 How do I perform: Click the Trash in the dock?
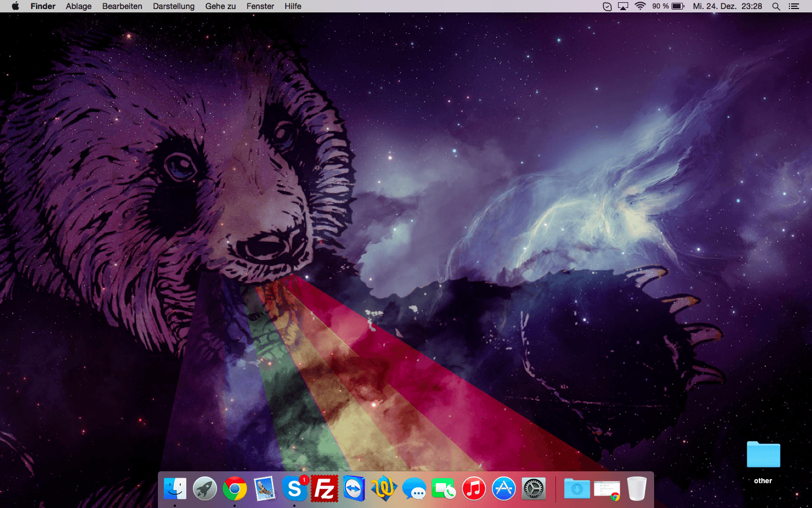[637, 489]
